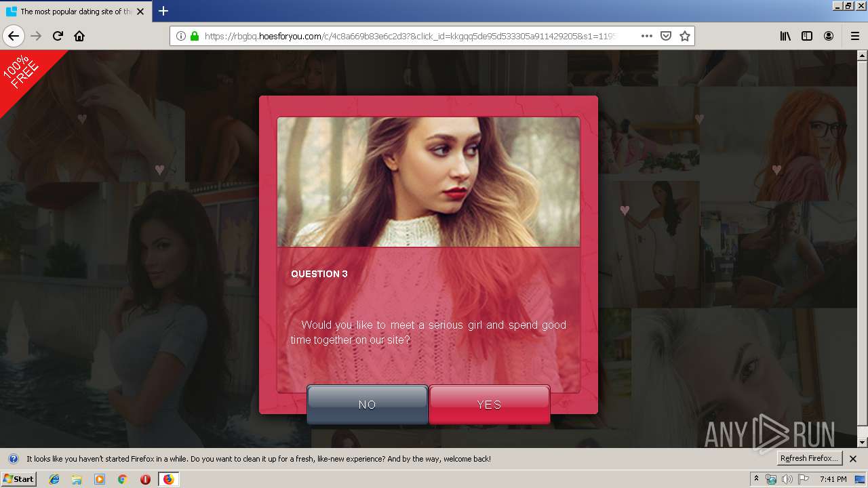Open the Library bookmarks panel
Image resolution: width=868 pixels, height=488 pixels.
click(x=785, y=36)
